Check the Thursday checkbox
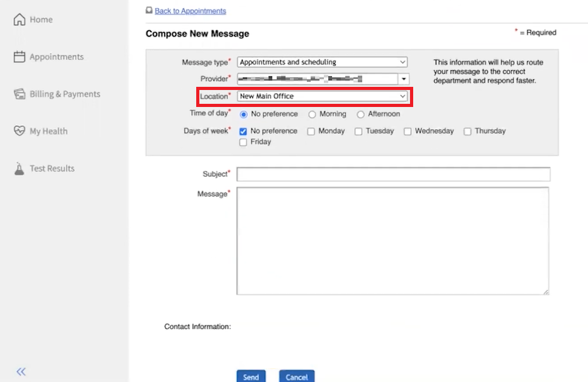Viewport: 588px width, 382px height. pos(467,132)
